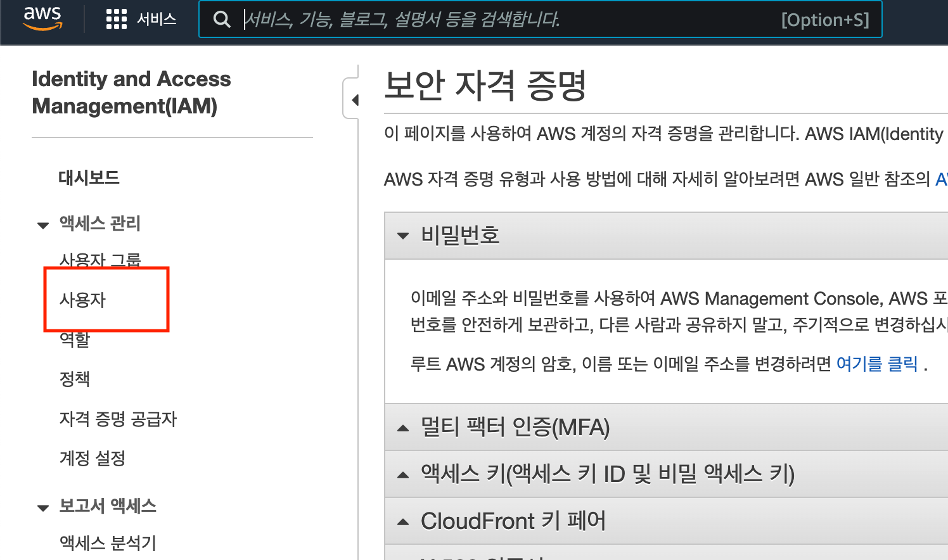948x560 pixels.
Task: Collapse the 액세스 관리 section arrow
Action: (x=43, y=225)
